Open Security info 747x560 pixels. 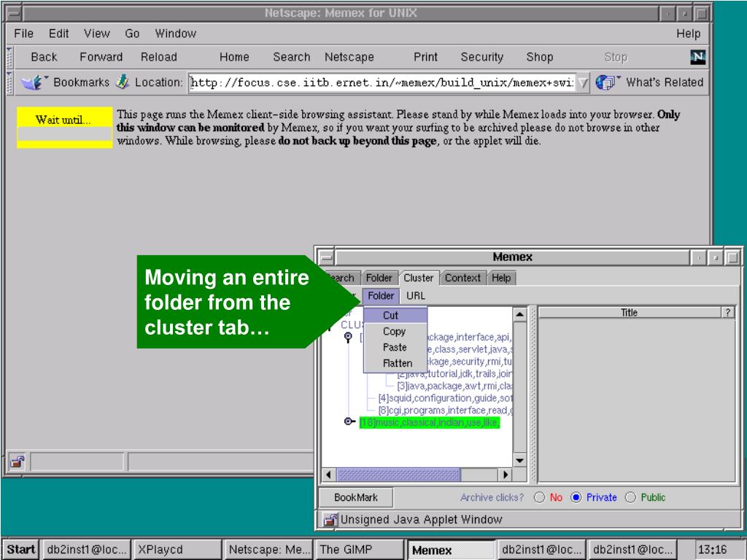coord(481,57)
